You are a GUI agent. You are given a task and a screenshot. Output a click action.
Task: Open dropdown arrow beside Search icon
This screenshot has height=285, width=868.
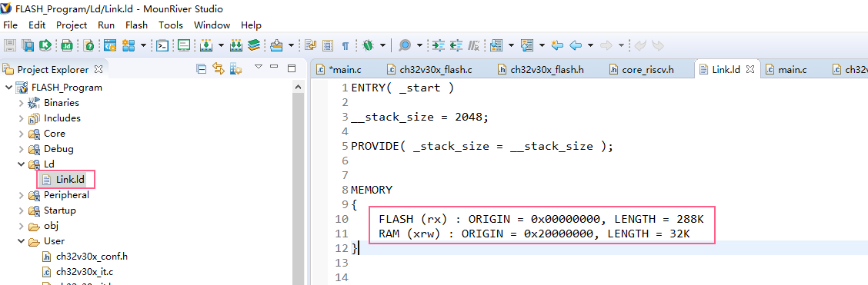pos(420,45)
